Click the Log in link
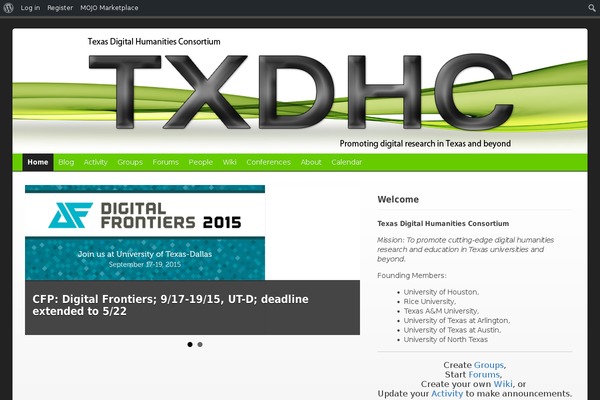The width and height of the screenshot is (600, 400). 30,8
